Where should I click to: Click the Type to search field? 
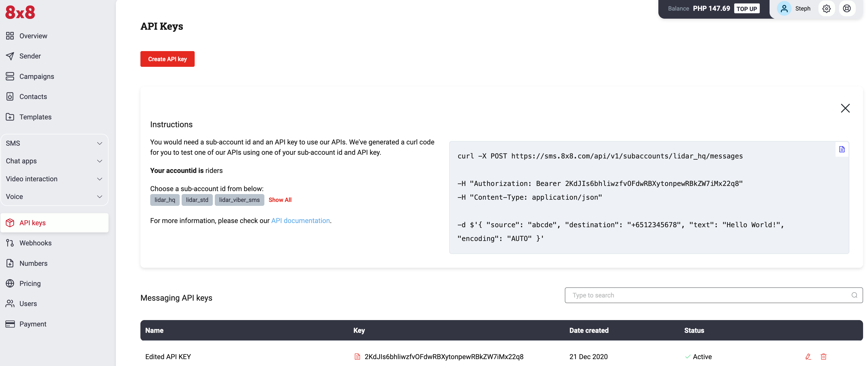714,295
